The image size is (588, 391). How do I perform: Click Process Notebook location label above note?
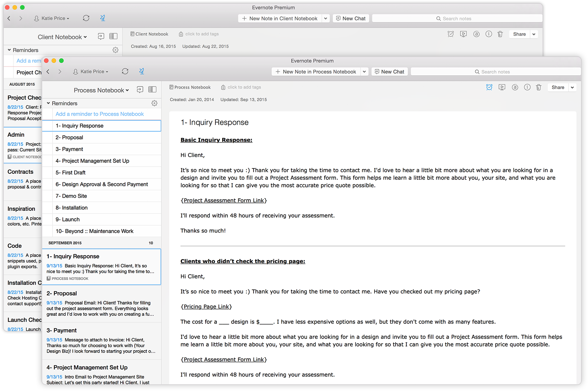tap(190, 87)
